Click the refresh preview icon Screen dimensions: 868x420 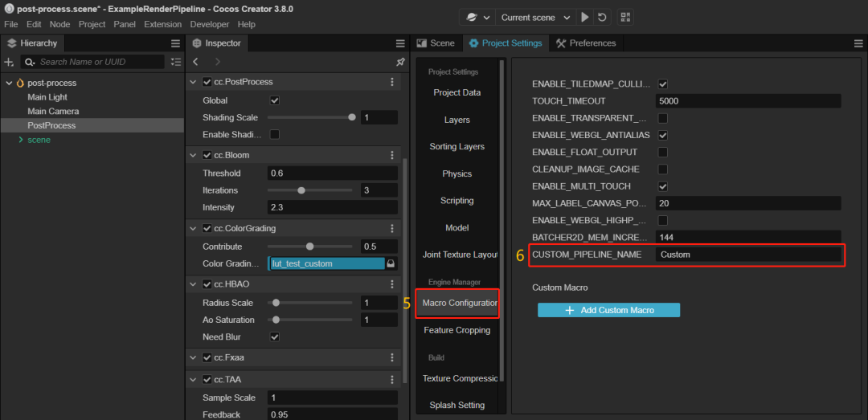(602, 17)
